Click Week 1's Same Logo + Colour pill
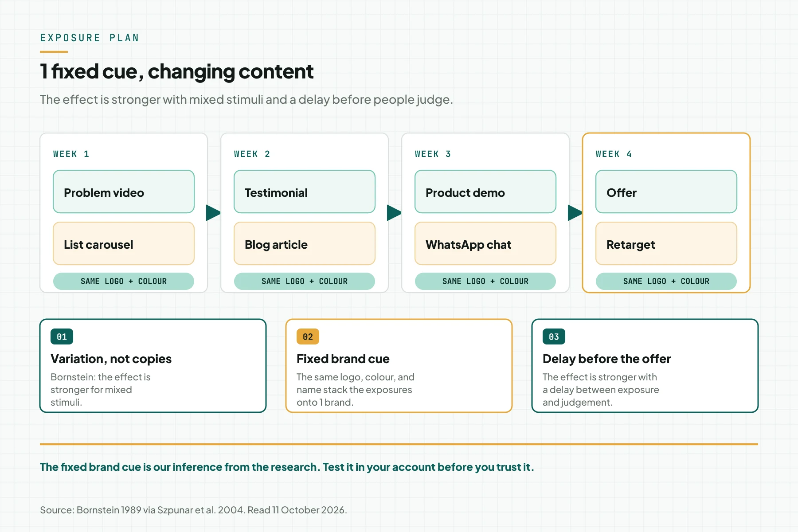The height and width of the screenshot is (532, 798). point(124,281)
